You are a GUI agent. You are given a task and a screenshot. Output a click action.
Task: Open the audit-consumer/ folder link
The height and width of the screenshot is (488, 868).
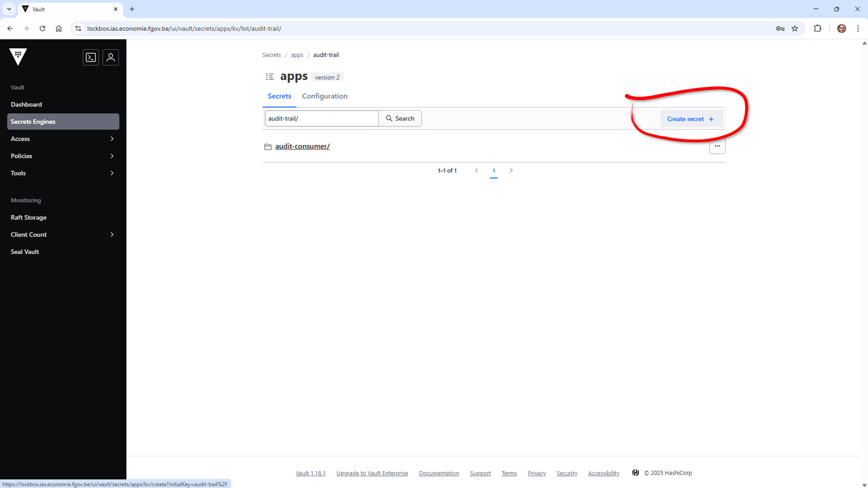(x=302, y=146)
